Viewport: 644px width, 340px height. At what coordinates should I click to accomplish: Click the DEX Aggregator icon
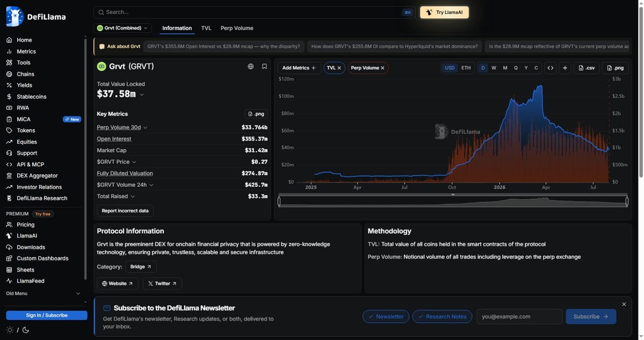tap(9, 176)
